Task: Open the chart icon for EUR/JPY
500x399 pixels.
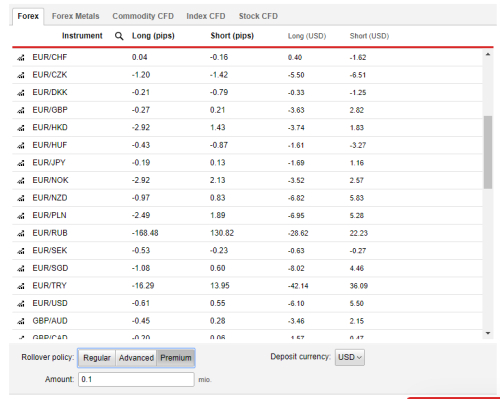Action: click(21, 163)
